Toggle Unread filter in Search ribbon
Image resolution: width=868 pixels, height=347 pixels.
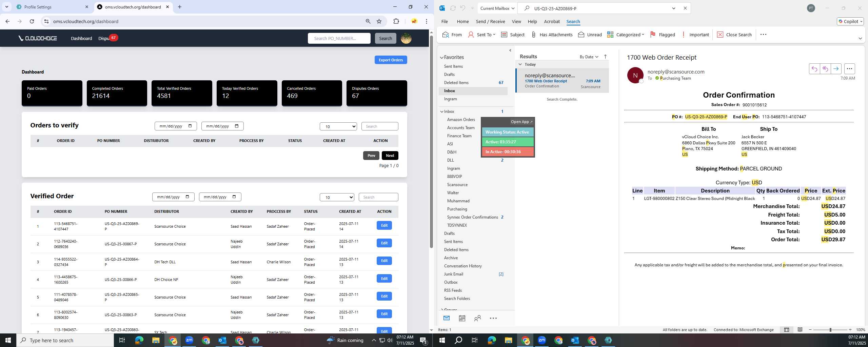click(x=590, y=35)
